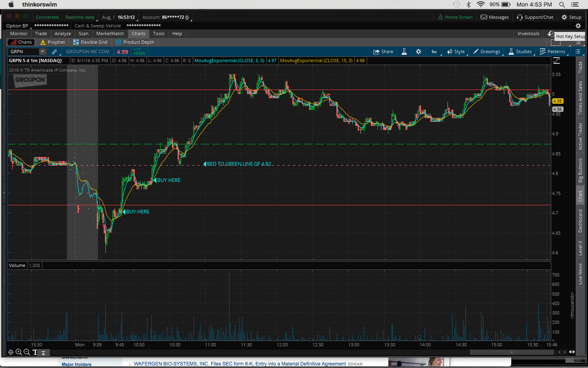Image resolution: width=588 pixels, height=368 pixels.
Task: Switch to the Scan tab
Action: (x=84, y=34)
